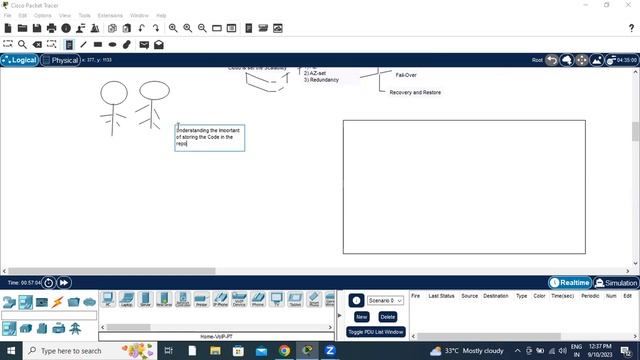Select the Home subcategory

tap(26, 328)
